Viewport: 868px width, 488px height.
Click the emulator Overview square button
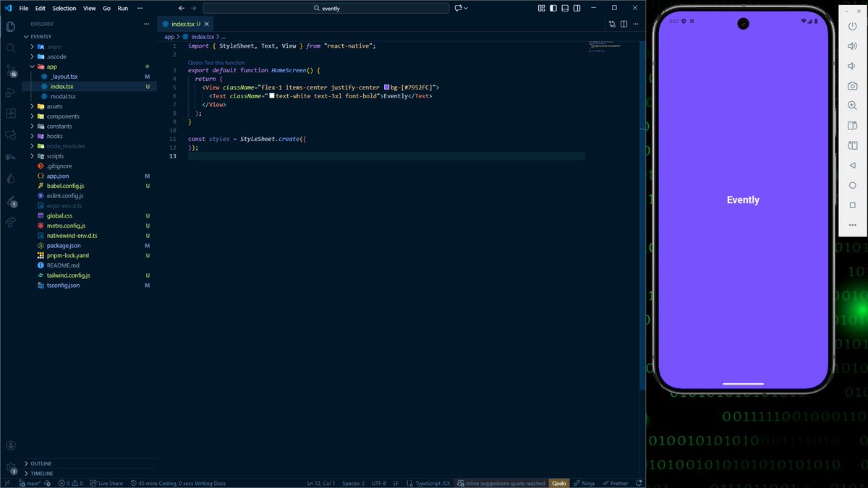852,205
